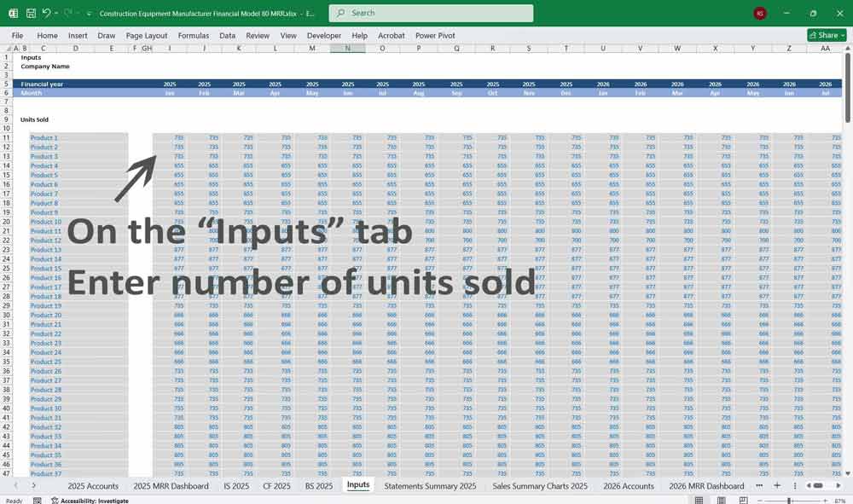The image size is (853, 504).
Task: Click the Save icon in title bar
Action: [31, 14]
